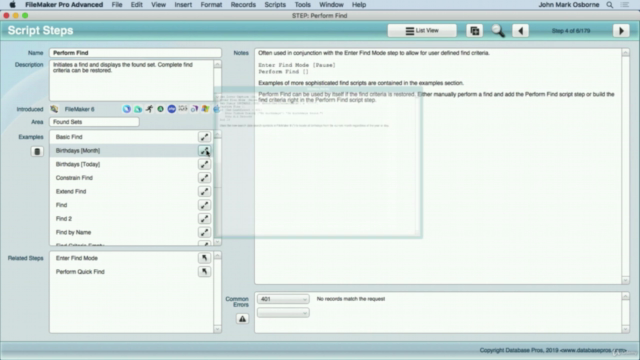Click the green circle compatibility icon
Viewport: 640px width, 360px height.
click(160, 109)
